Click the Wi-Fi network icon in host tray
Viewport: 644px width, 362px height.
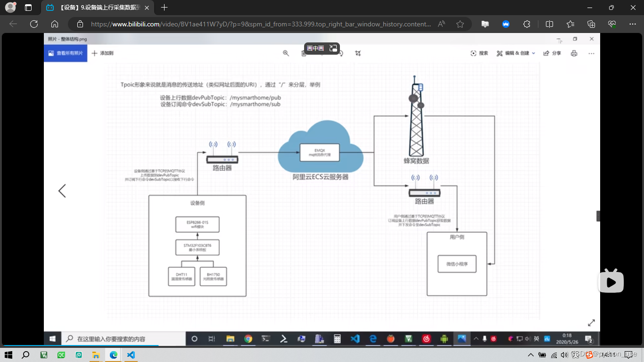pyautogui.click(x=553, y=354)
